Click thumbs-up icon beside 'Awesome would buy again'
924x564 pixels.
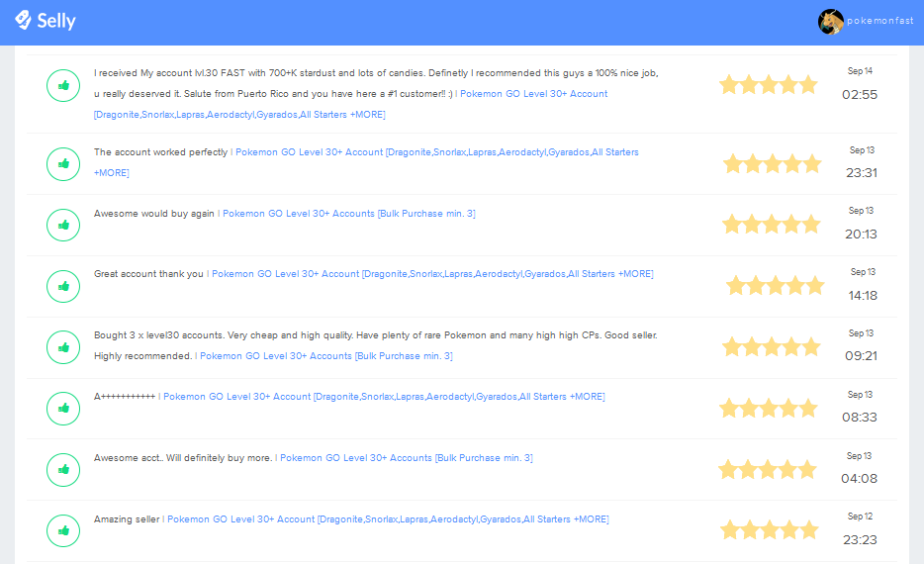click(x=63, y=226)
